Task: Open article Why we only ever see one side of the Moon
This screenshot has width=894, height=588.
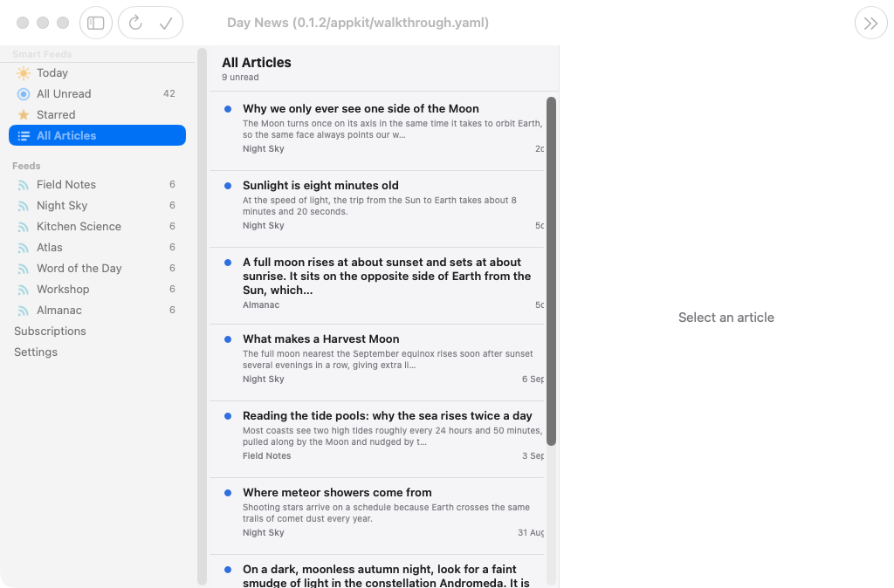Action: click(377, 133)
